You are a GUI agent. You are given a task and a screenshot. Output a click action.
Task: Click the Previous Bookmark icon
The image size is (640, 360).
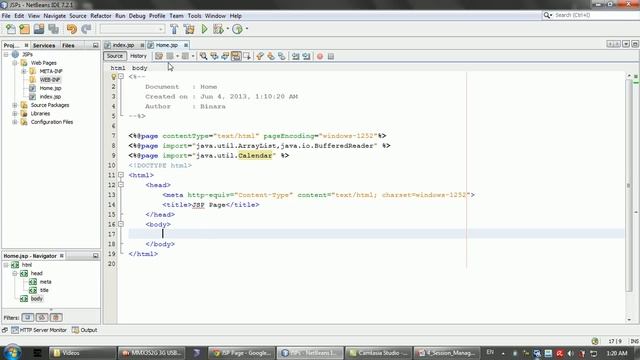point(260,56)
